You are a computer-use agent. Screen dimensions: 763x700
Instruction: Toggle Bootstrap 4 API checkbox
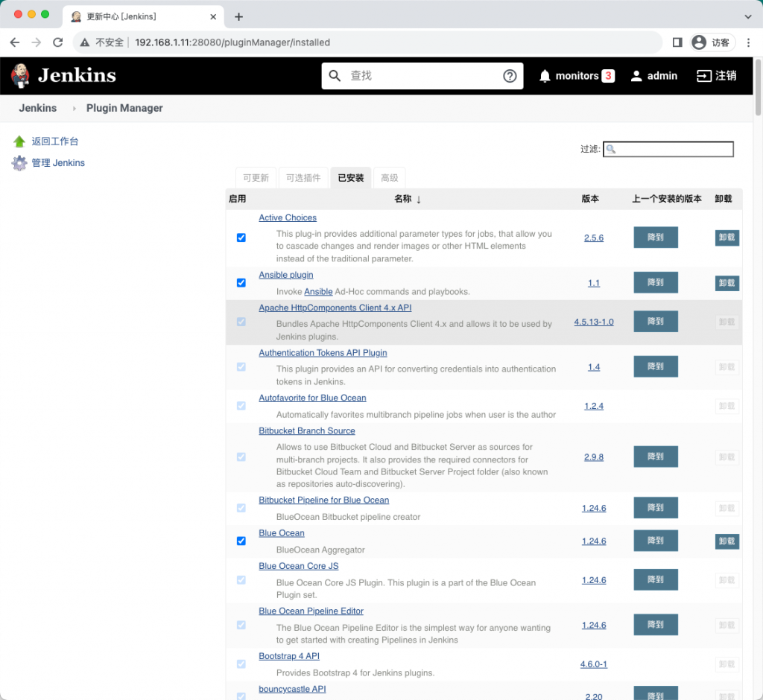tap(241, 664)
